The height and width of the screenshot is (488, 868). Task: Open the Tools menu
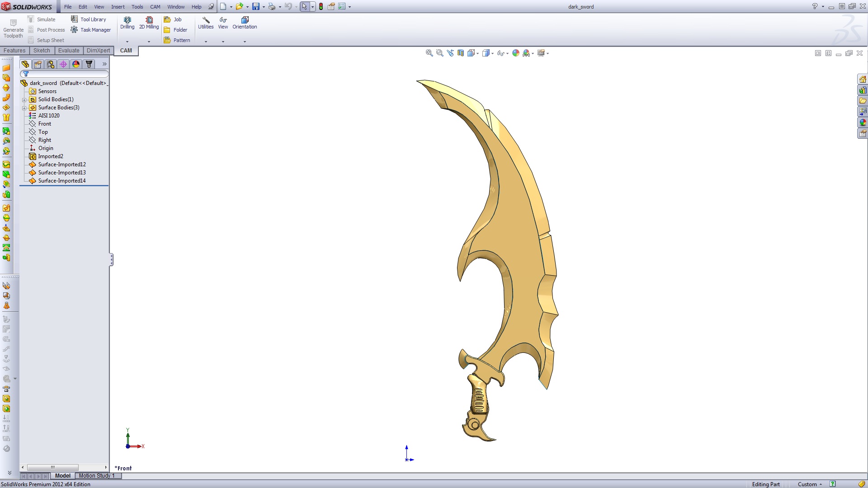137,7
